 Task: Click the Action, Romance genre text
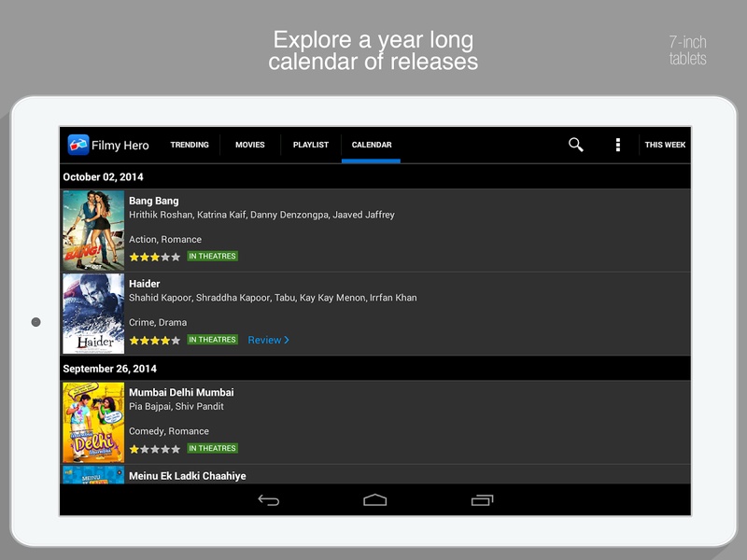click(x=165, y=240)
